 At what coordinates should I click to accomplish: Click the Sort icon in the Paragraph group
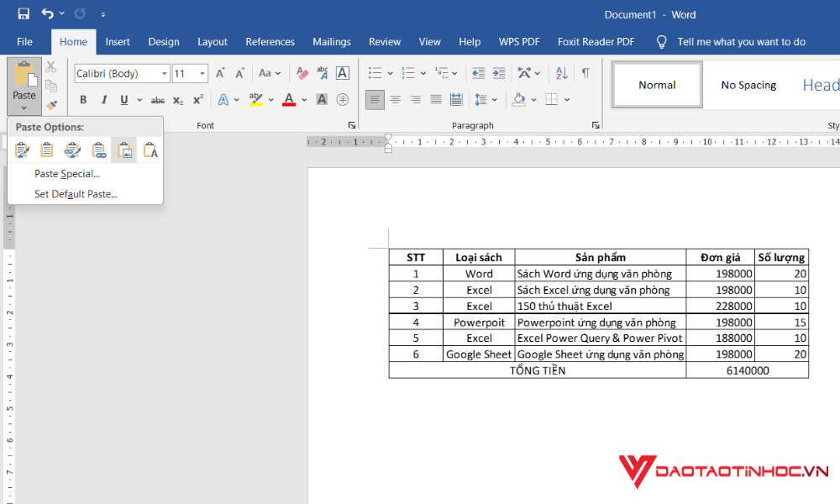pyautogui.click(x=560, y=73)
